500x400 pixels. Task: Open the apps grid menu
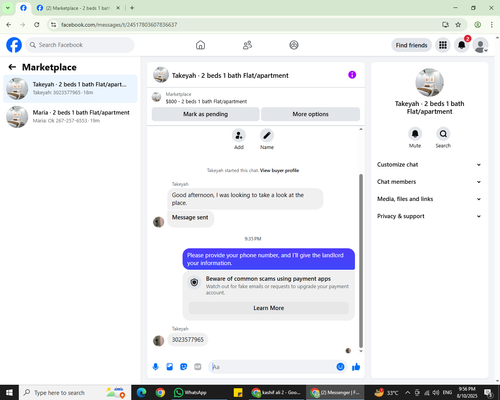point(443,45)
